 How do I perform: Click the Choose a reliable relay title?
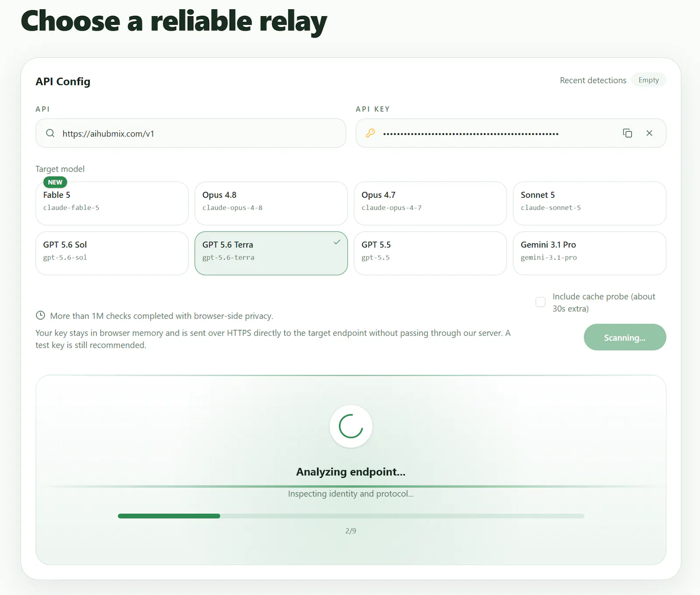174,21
